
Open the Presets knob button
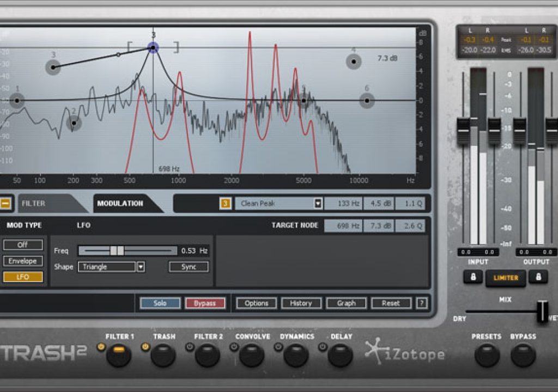tap(487, 355)
